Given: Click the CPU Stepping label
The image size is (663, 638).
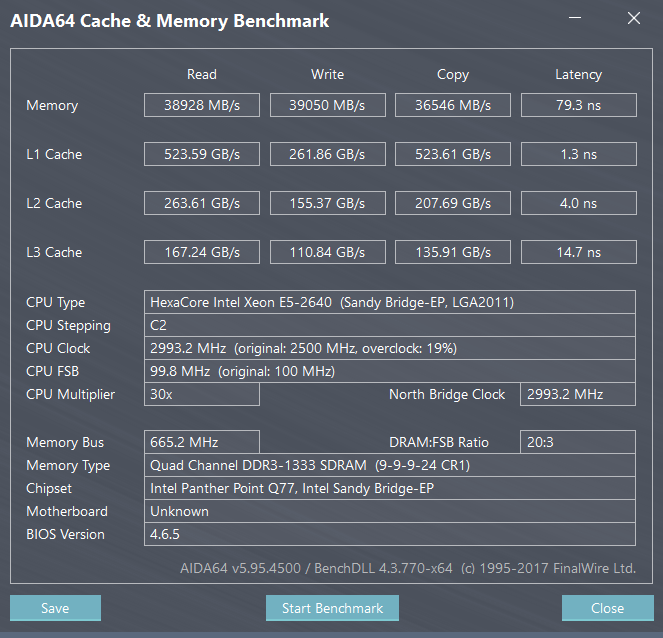Looking at the screenshot, I should click(x=68, y=326).
